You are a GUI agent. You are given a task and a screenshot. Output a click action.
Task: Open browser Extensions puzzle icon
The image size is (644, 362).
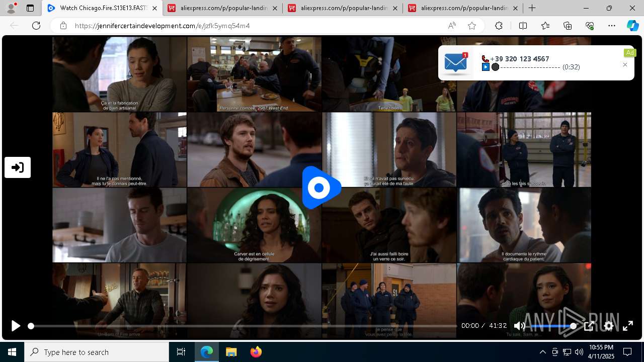(499, 26)
